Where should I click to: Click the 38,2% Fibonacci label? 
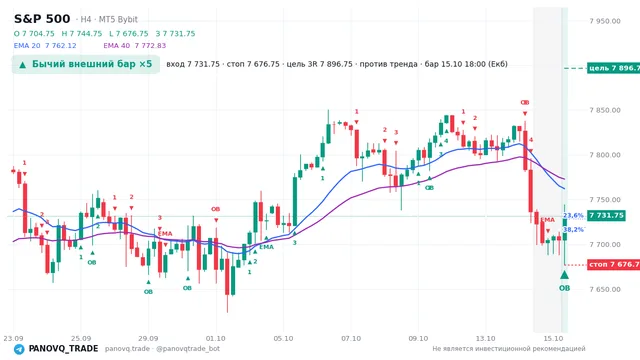(x=573, y=230)
